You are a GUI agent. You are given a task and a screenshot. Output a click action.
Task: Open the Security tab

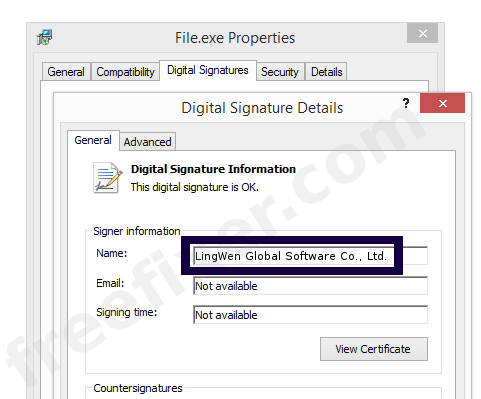tap(280, 72)
